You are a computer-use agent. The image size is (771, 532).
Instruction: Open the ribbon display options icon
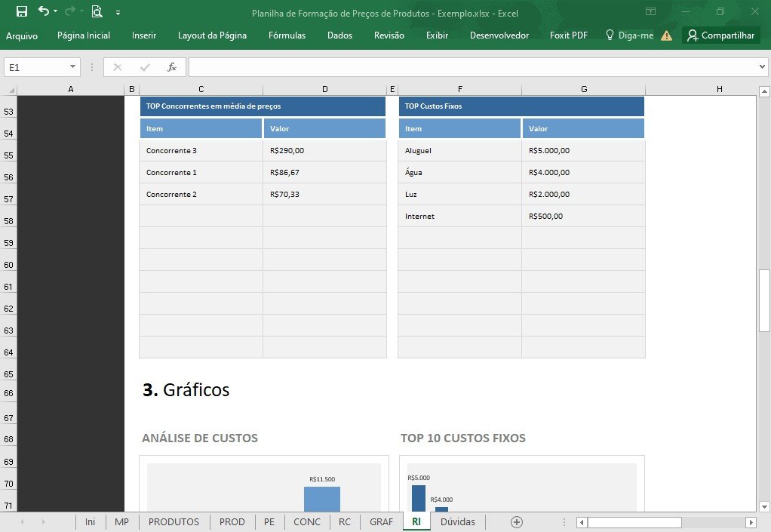pyautogui.click(x=650, y=11)
